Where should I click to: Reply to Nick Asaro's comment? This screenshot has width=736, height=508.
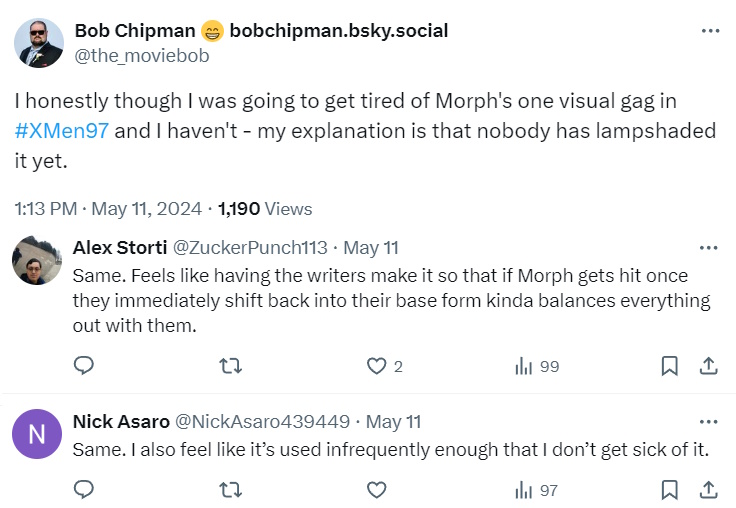[x=84, y=489]
